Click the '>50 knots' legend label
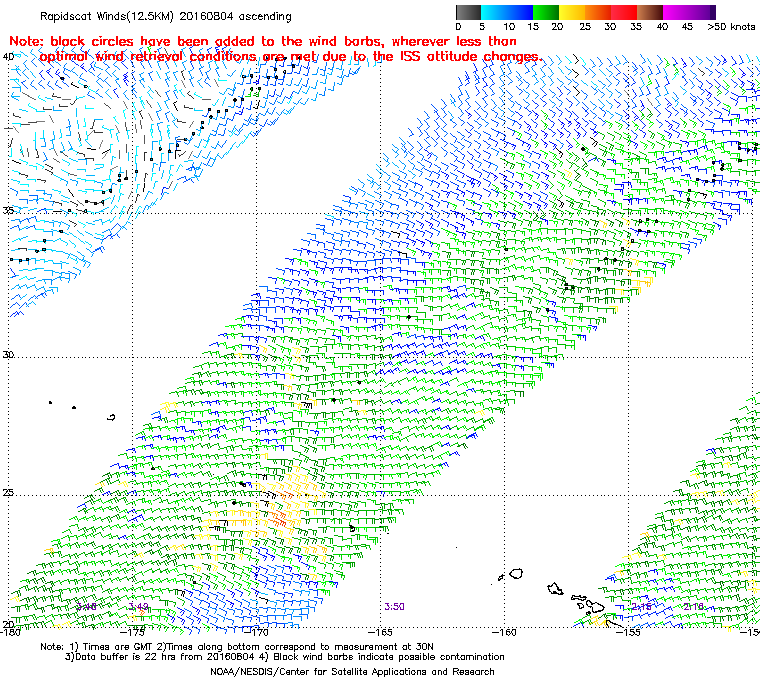 [731, 27]
